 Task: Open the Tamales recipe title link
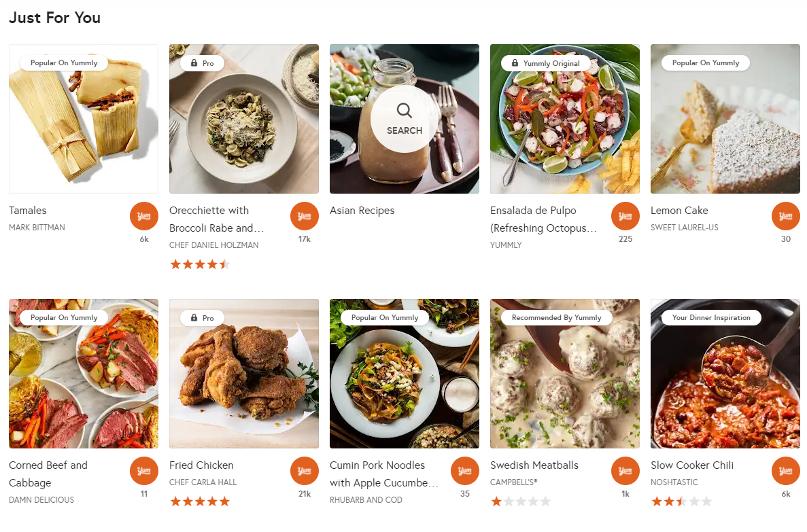click(28, 211)
